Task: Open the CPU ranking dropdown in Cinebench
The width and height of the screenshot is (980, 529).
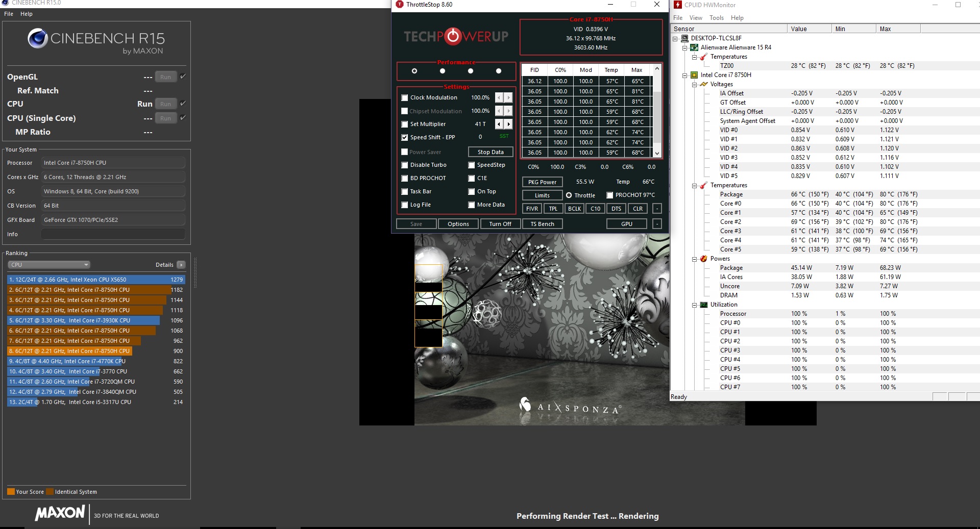Action: tap(49, 265)
